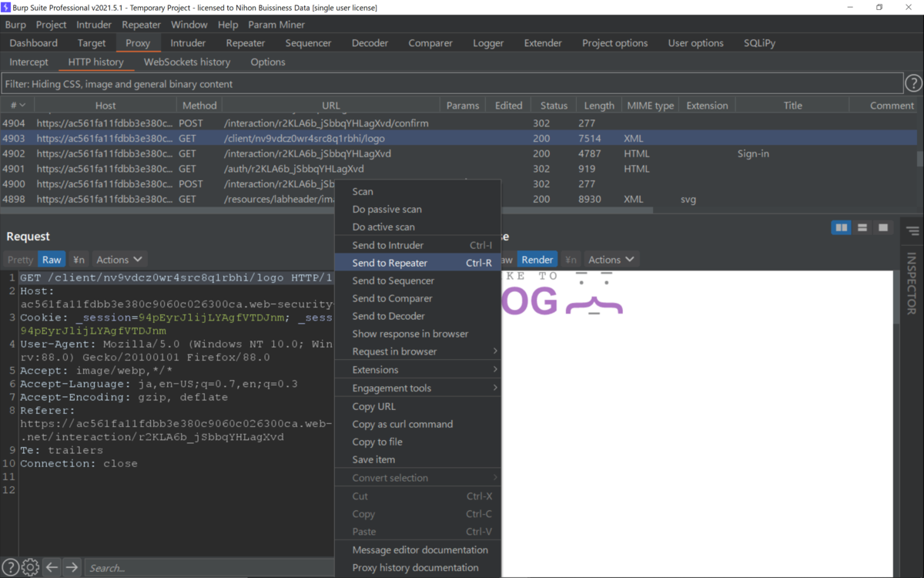Viewport: 924px width, 578px height.
Task: Switch to side-by-side layout view icon
Action: coord(842,228)
